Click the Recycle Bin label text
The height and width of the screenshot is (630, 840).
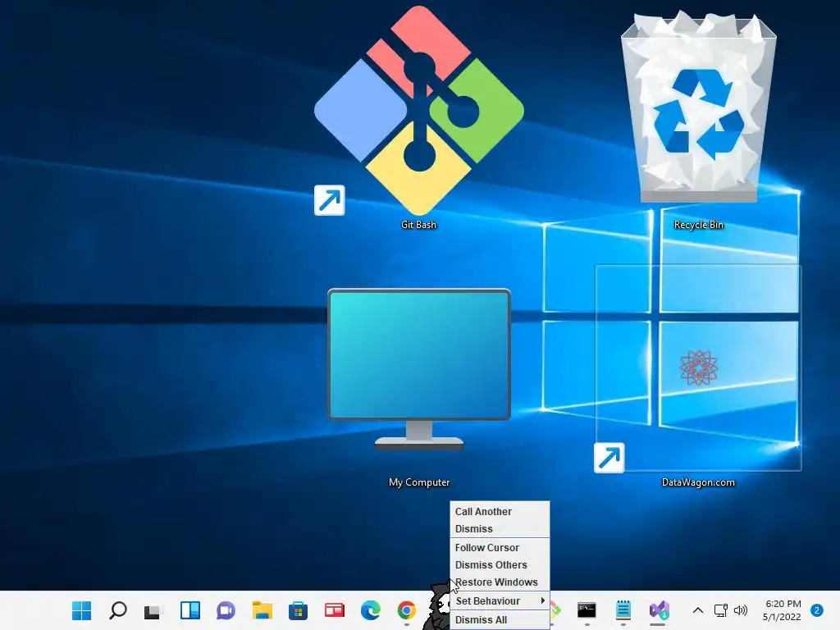pyautogui.click(x=699, y=225)
